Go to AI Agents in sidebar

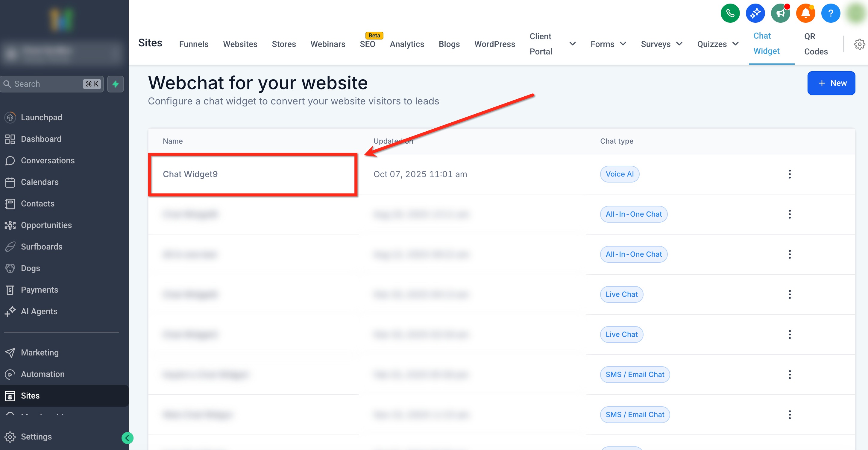coord(39,311)
